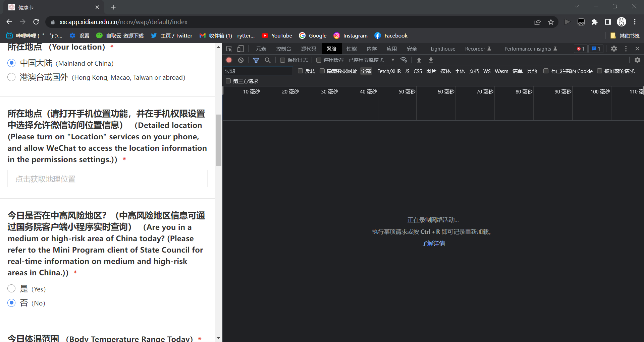Viewport: 644px width, 342px height.
Task: Open the 其他书签 bookmarks folder
Action: click(625, 36)
